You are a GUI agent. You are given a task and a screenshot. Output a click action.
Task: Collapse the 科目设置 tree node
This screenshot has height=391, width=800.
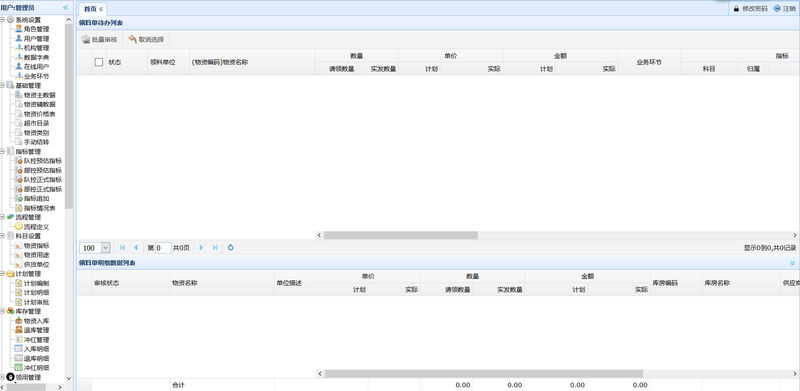[x=3, y=236]
